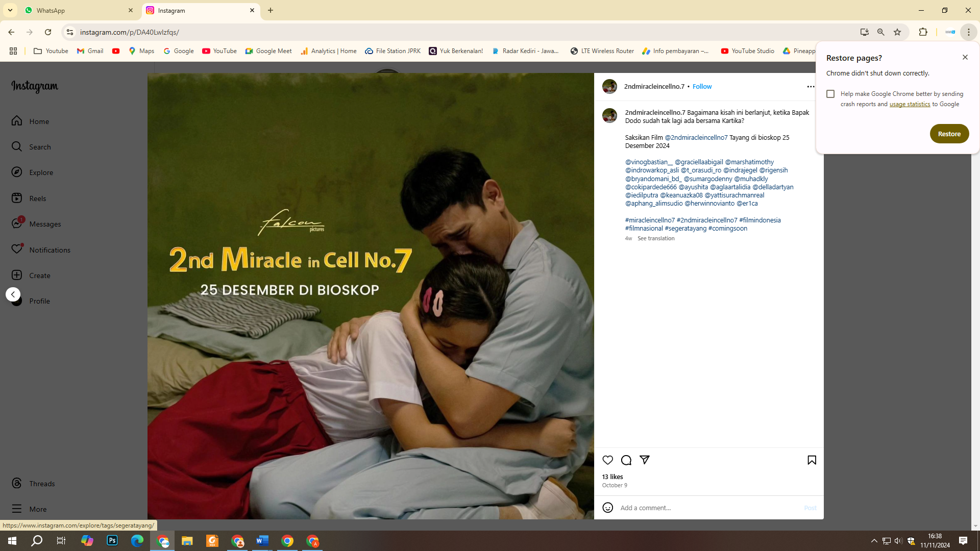Open Notifications in the sidebar
The height and width of the screenshot is (551, 980).
pos(41,250)
